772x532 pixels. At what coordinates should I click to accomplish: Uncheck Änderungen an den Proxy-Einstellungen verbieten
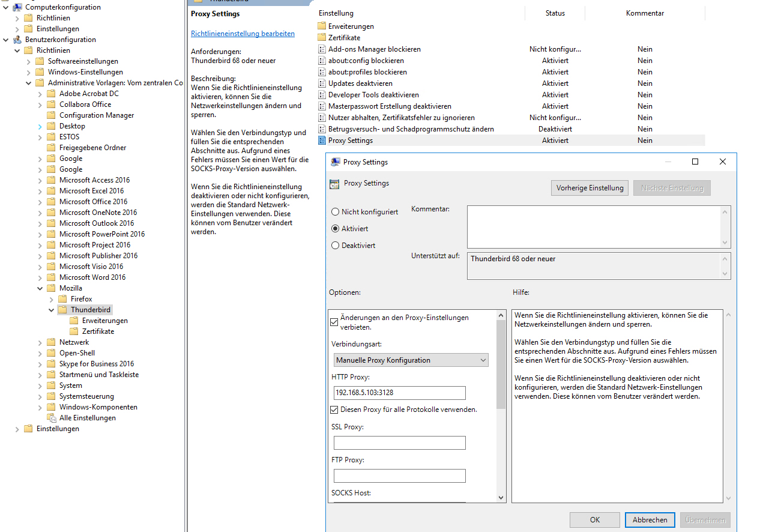334,322
